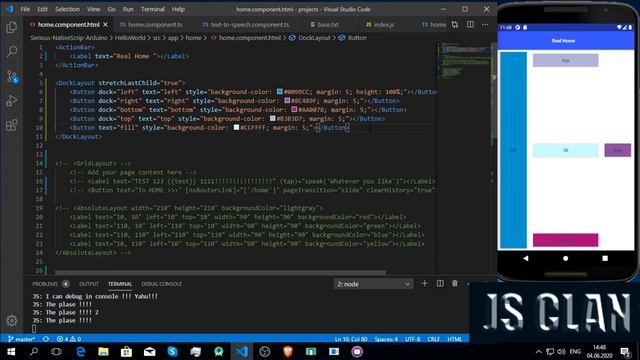640x360 pixels.
Task: Click the #8C489F color swatch on line 7
Action: pos(287,101)
